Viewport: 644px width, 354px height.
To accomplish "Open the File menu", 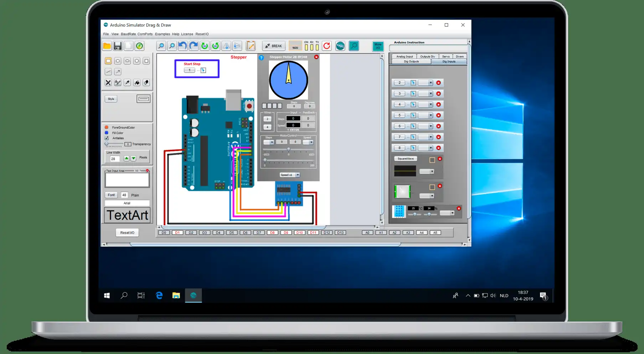I will point(106,34).
